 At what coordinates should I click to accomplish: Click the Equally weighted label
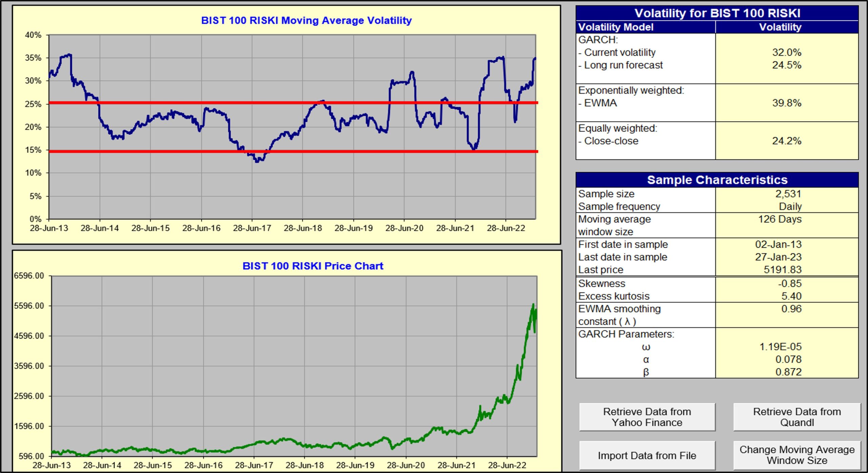click(617, 128)
